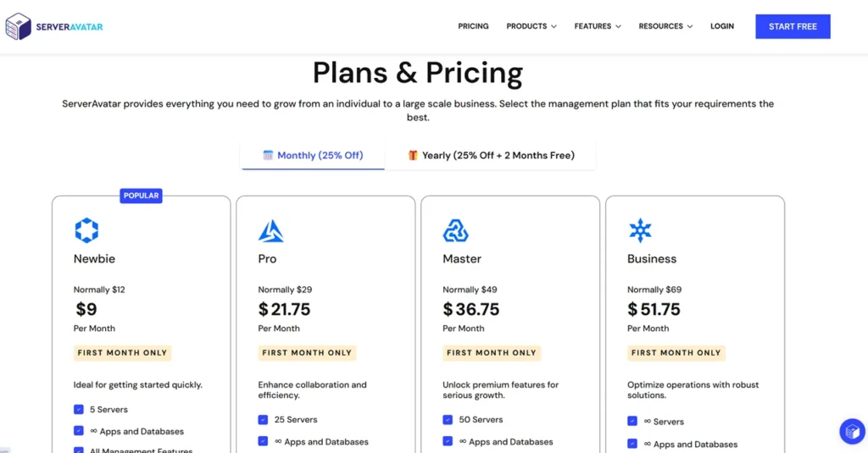Image resolution: width=868 pixels, height=453 pixels.
Task: Select the Pro plan title
Action: pos(267,259)
